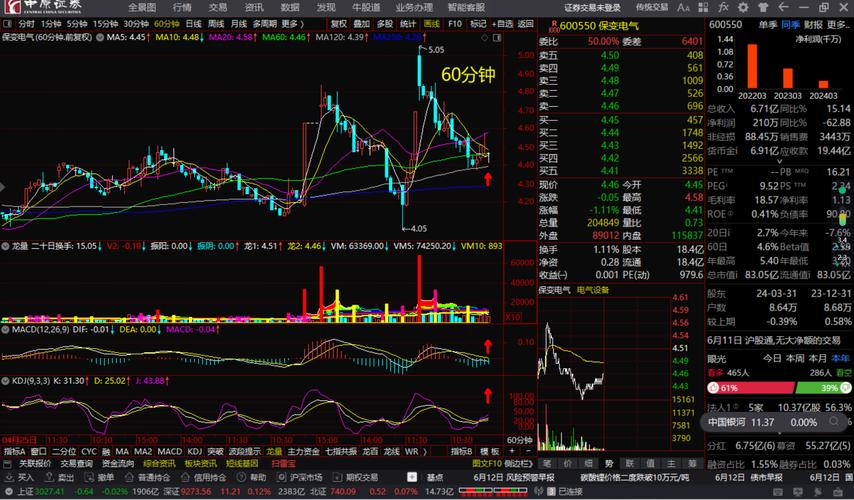This screenshot has height=500, width=854.
Task: Click the round icon before MA5
Action: pos(100,38)
